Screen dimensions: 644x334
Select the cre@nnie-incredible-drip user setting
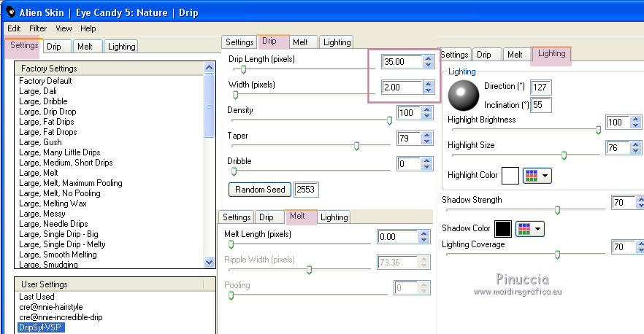[61, 317]
